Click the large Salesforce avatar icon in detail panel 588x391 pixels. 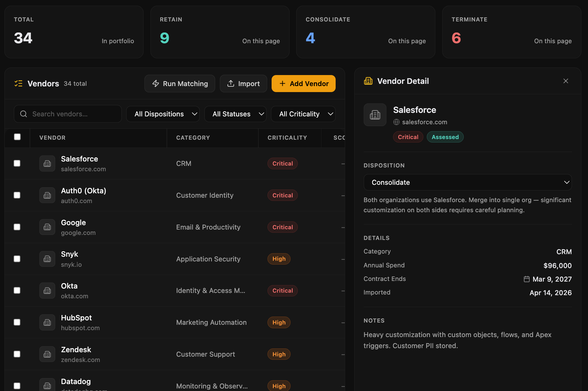click(x=375, y=115)
